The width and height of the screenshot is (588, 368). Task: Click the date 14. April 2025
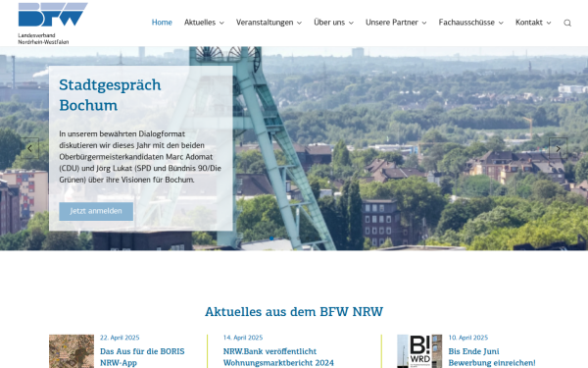click(243, 338)
